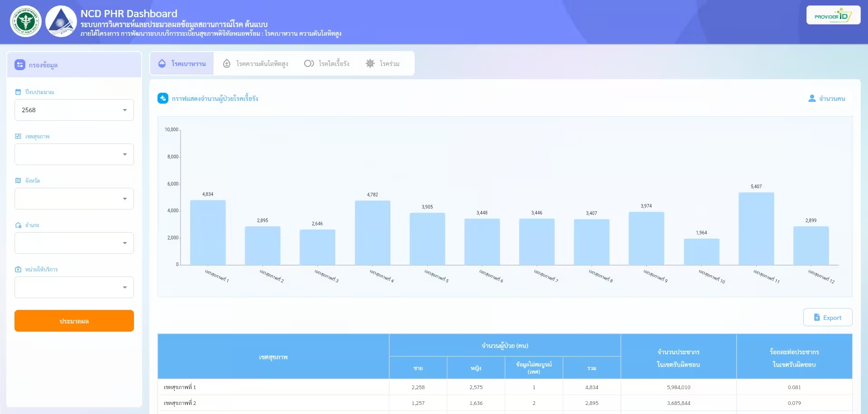Click the กรองข้อมูล filter panel icon
The height and width of the screenshot is (414, 868).
20,65
